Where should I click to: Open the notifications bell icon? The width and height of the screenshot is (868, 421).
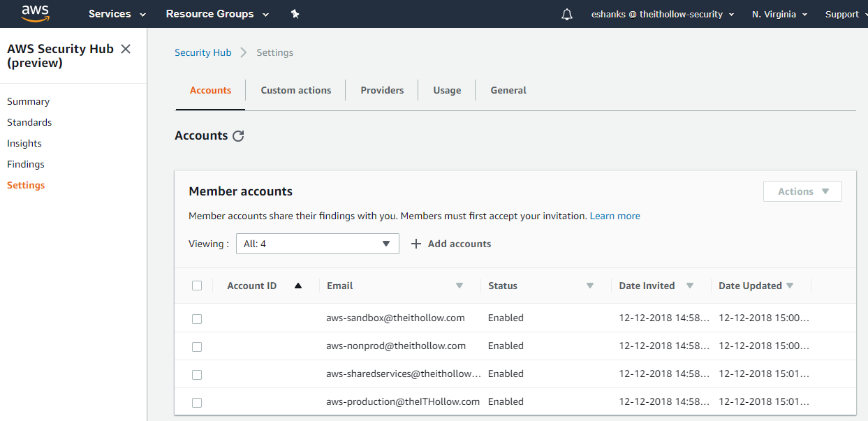(x=567, y=15)
